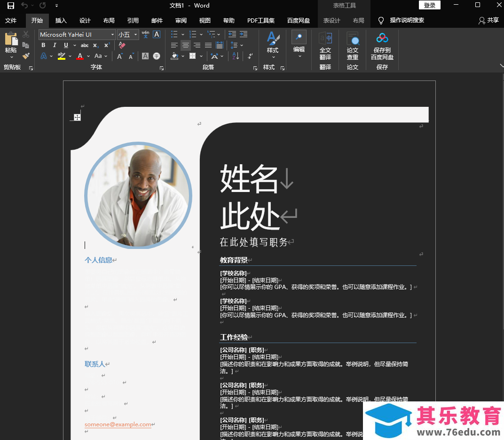Screen dimensions: 504x440
Task: Open the Font dialog launcher
Action: [162, 68]
